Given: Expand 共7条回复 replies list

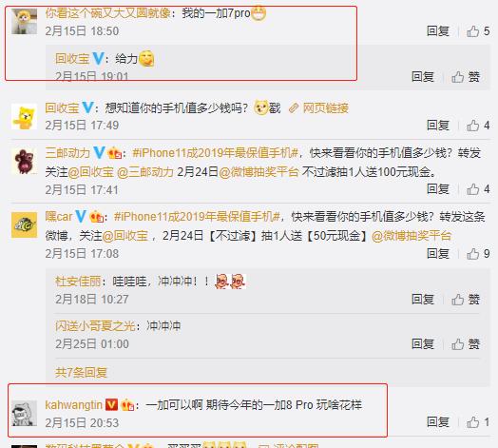Looking at the screenshot, I should click(81, 372).
